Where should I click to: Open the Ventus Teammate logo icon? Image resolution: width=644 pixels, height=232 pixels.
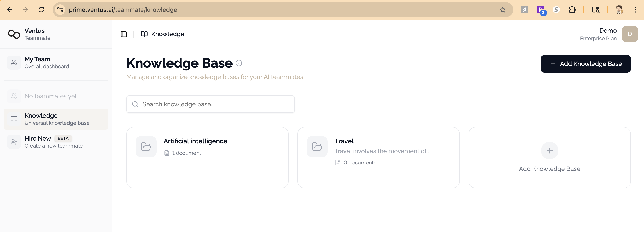pyautogui.click(x=14, y=34)
